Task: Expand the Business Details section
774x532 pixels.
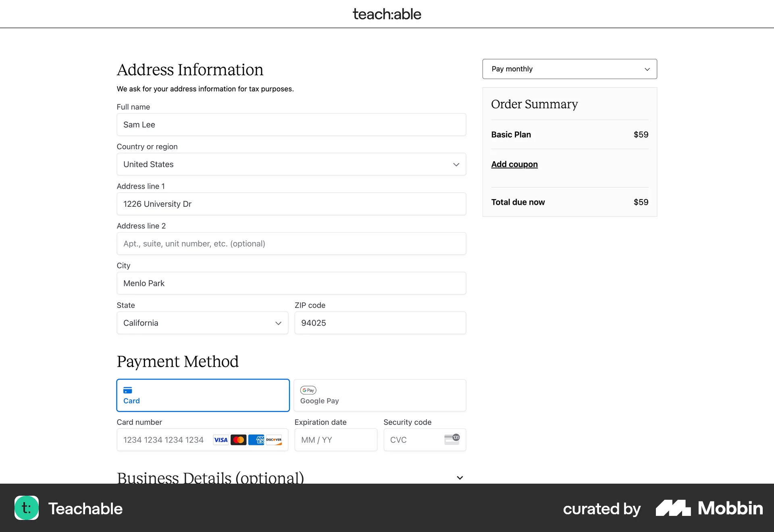Action: pyautogui.click(x=459, y=478)
